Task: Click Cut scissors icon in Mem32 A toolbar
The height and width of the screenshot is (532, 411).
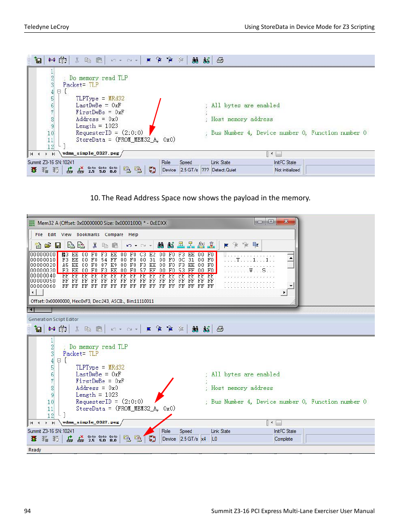Action: click(95, 245)
